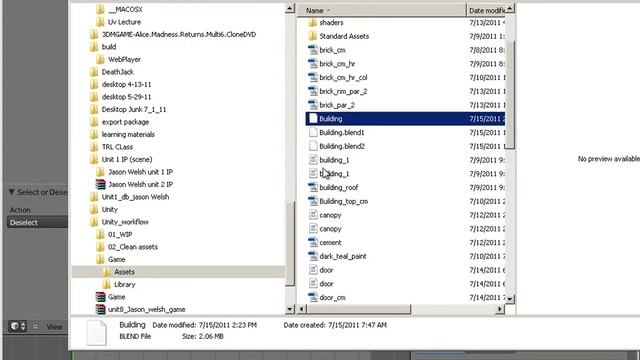Select the Unit 1 IP (scene) folder
The width and height of the screenshot is (640, 360).
point(127,160)
